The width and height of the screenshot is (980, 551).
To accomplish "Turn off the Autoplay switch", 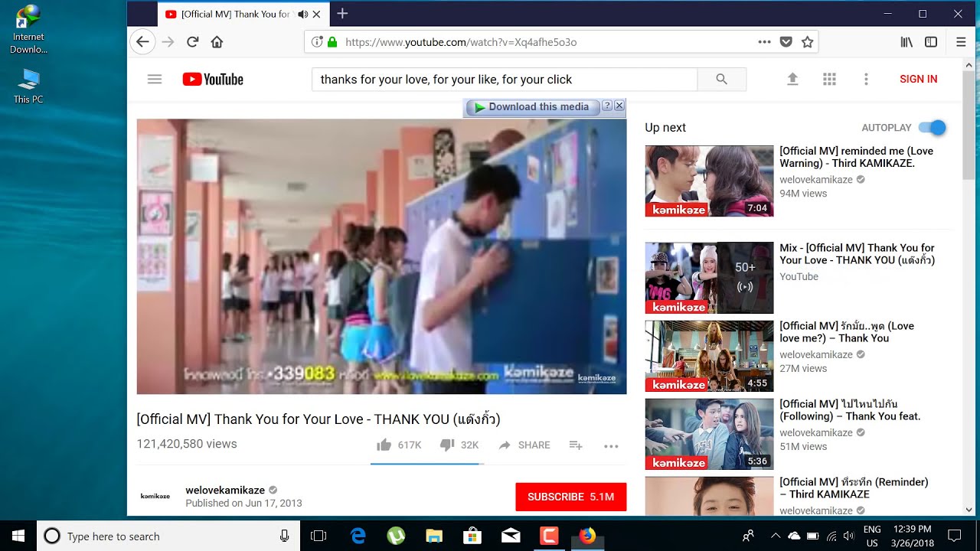I will coord(932,128).
